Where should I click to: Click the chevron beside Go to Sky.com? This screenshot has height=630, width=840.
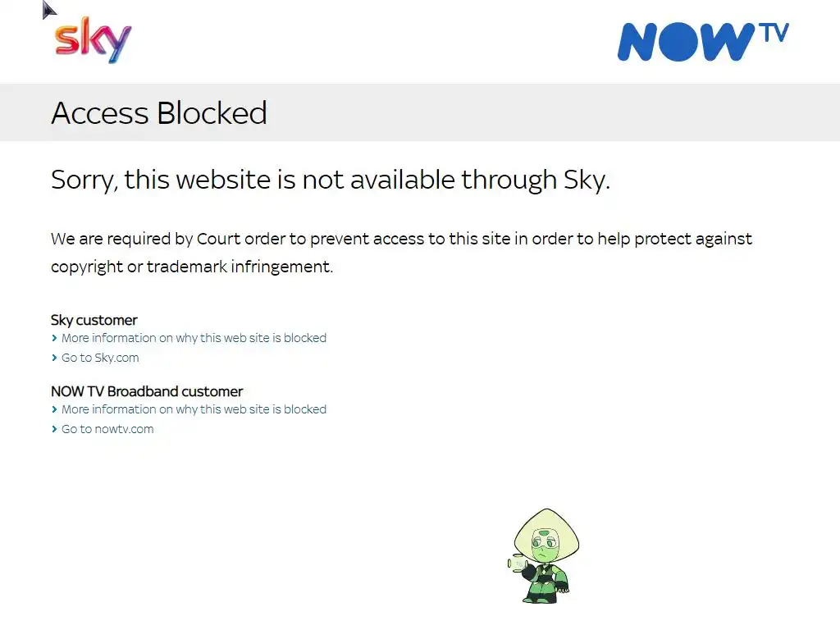click(x=54, y=358)
